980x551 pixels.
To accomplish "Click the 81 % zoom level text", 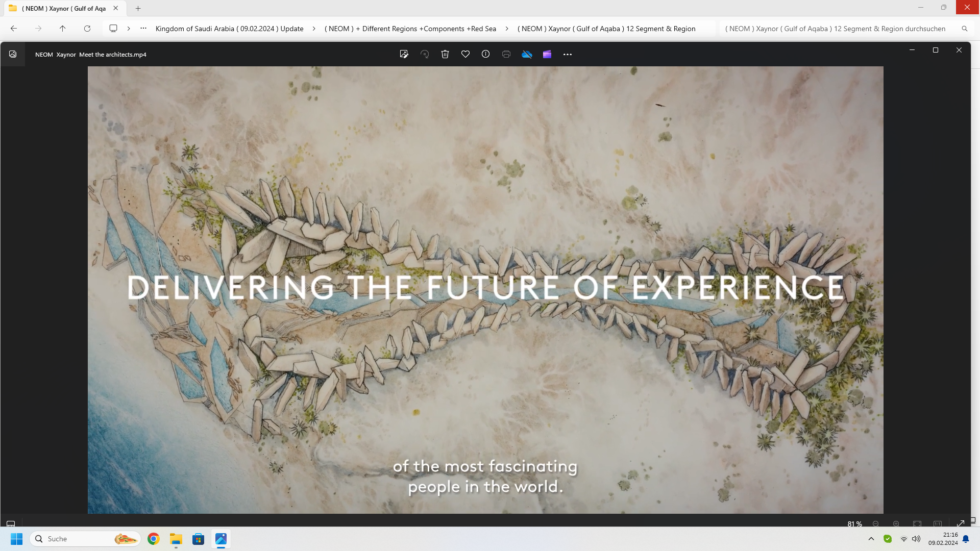I will tap(855, 524).
